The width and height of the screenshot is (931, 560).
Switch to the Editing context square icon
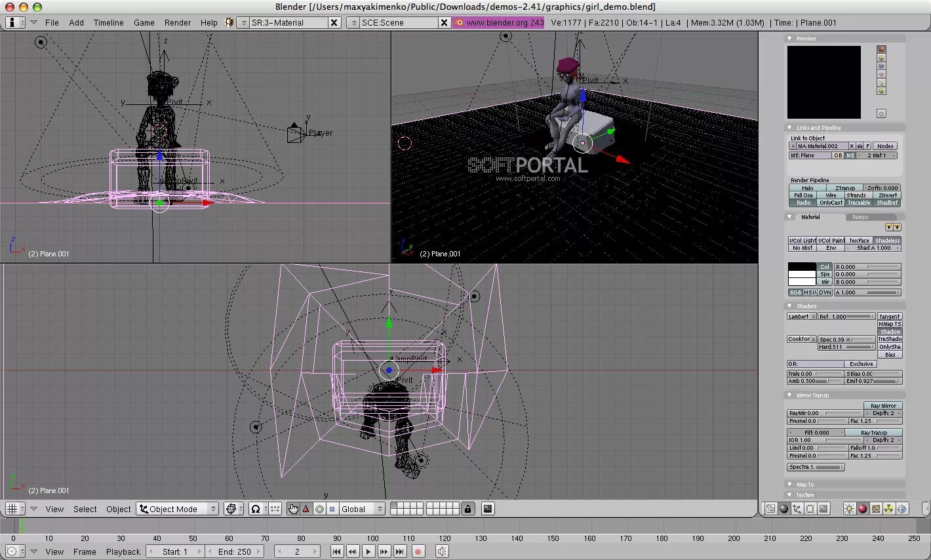coord(810,509)
